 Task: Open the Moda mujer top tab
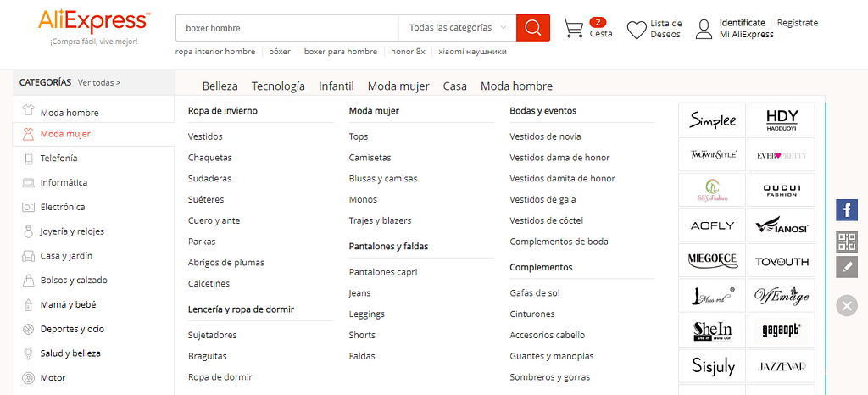[x=398, y=86]
